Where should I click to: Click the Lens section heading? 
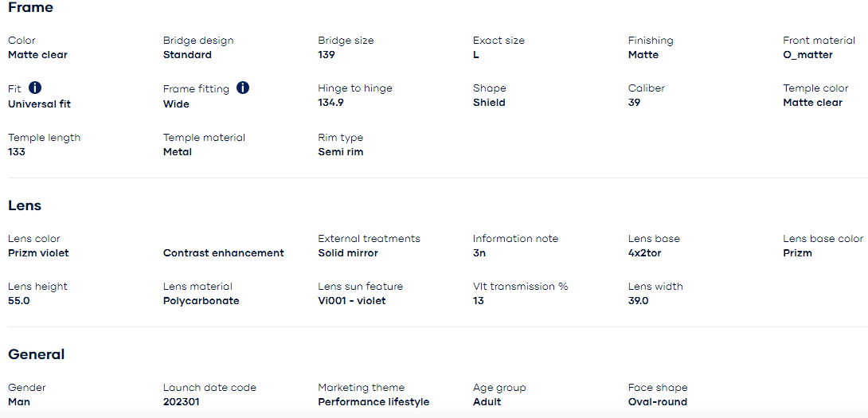point(25,205)
